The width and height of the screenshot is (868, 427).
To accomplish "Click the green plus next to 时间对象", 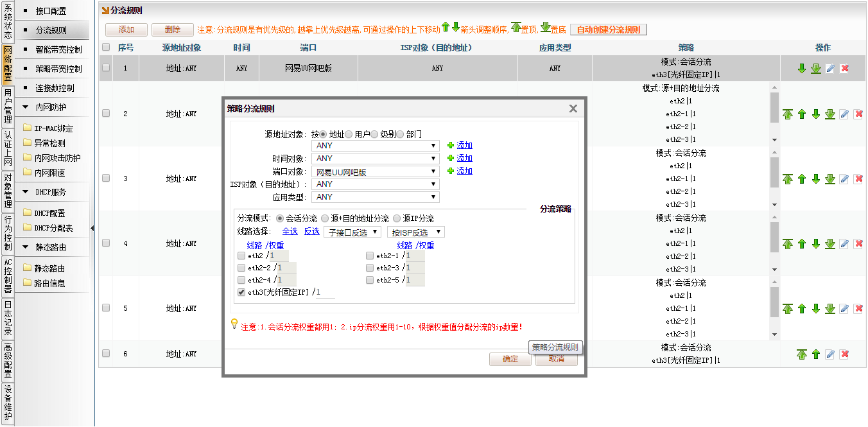I will [451, 159].
